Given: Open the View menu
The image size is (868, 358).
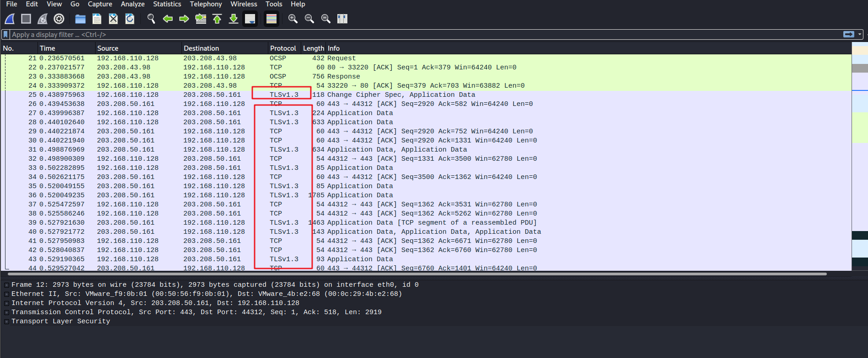Looking at the screenshot, I should click(54, 4).
